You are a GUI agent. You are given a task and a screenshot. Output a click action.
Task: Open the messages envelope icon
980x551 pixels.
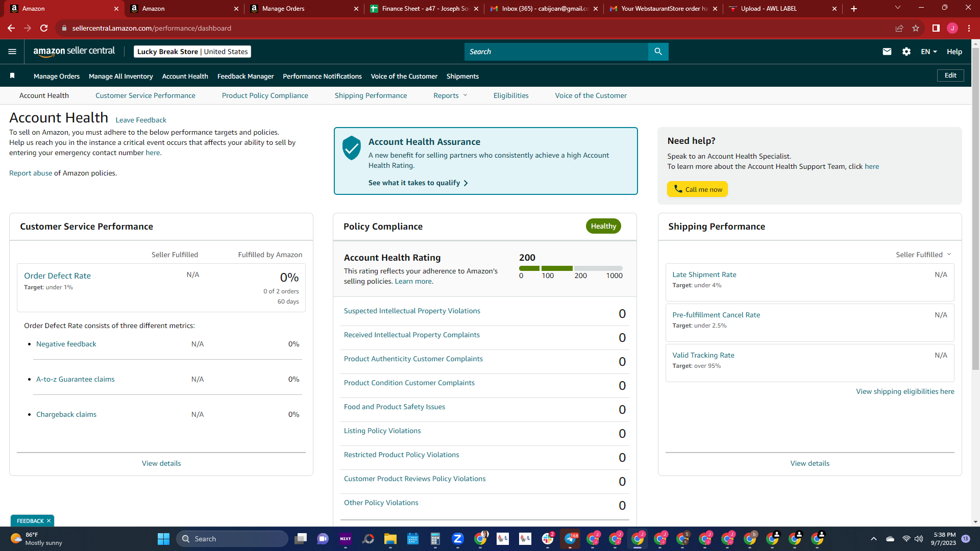pyautogui.click(x=887, y=52)
